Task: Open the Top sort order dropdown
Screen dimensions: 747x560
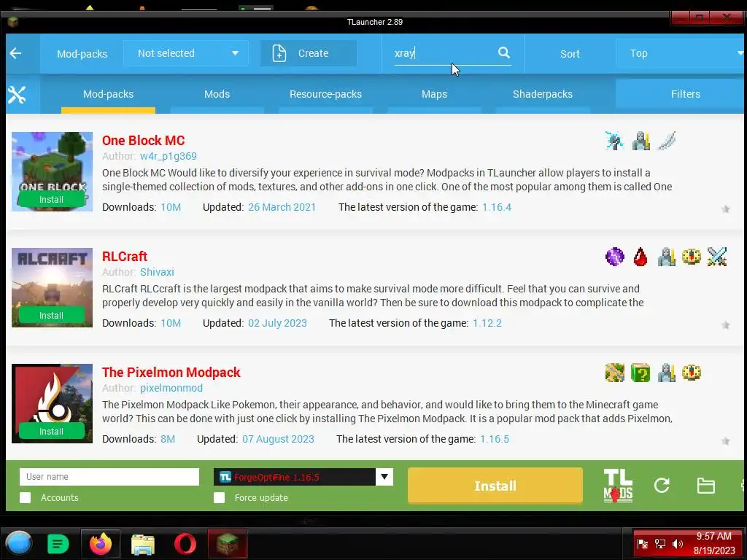Action: coord(681,53)
